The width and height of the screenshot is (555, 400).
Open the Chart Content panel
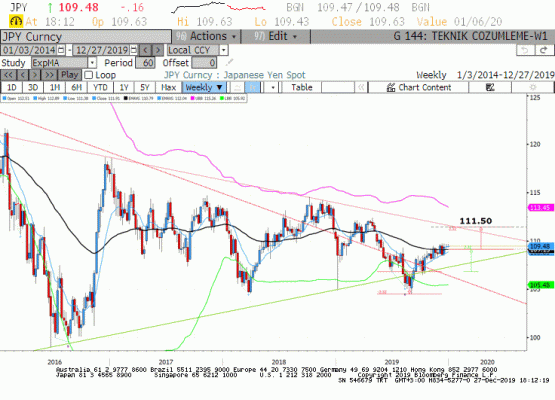point(419,87)
